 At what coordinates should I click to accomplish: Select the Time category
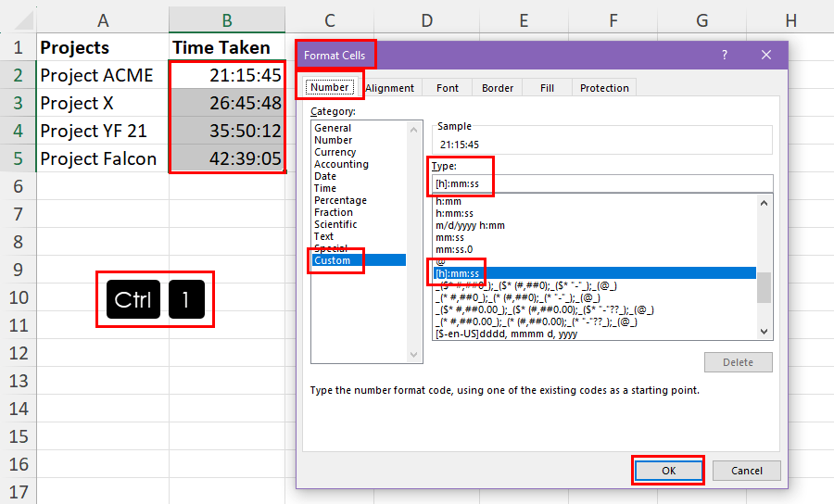(x=325, y=188)
